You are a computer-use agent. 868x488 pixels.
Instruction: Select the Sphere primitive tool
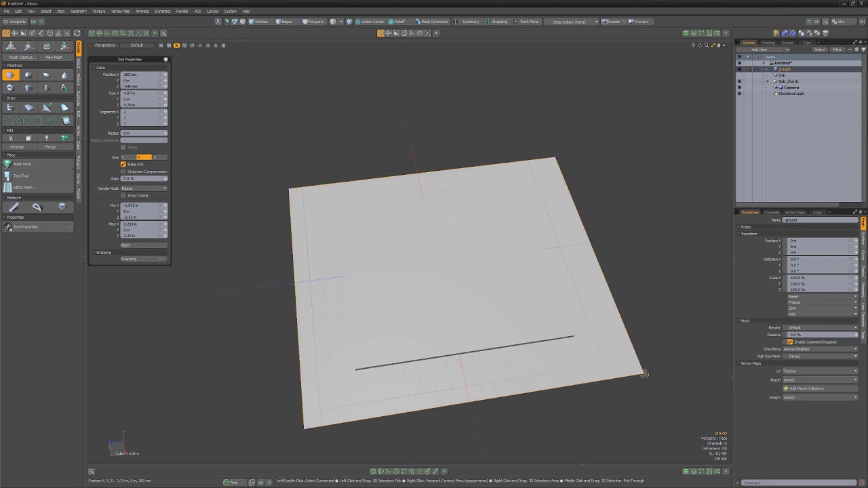28,75
